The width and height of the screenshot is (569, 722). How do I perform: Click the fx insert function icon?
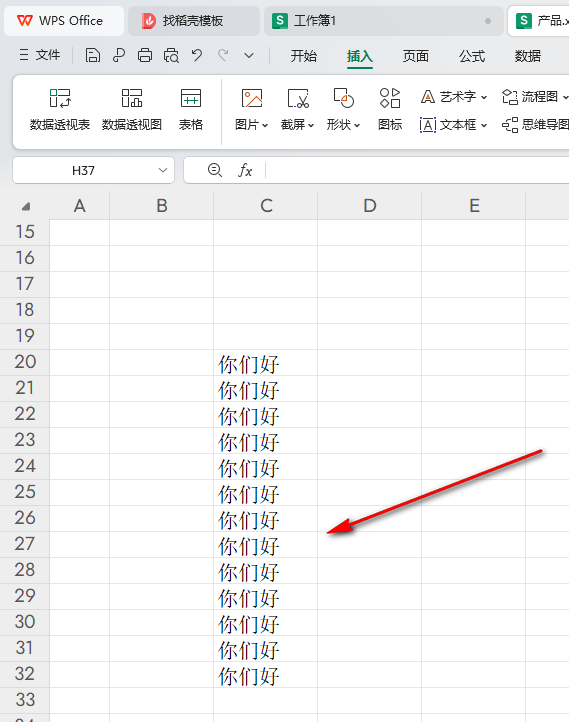pos(245,170)
